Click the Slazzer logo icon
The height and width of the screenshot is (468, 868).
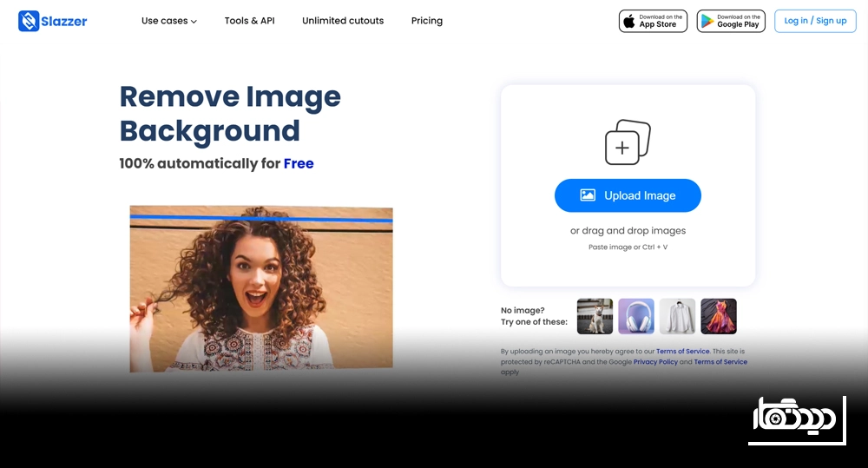(29, 21)
